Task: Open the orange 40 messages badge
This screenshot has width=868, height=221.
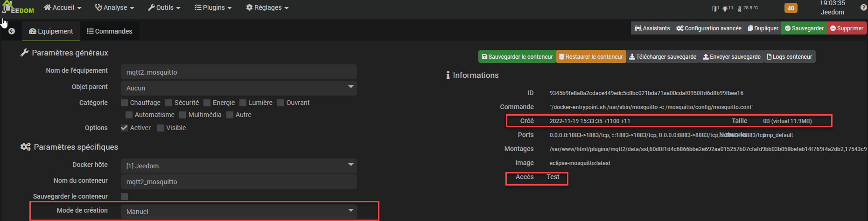Action: 791,8
